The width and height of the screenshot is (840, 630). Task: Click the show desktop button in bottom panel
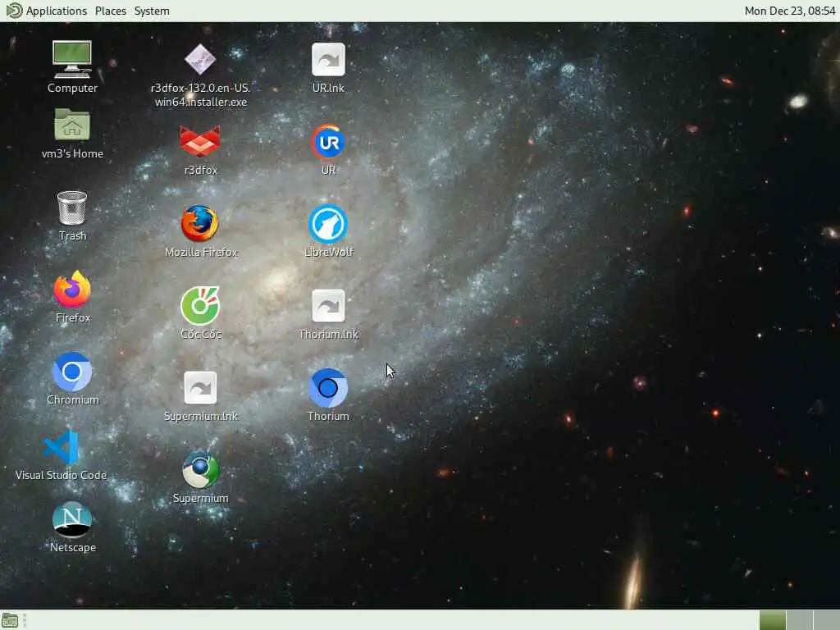pyautogui.click(x=10, y=620)
